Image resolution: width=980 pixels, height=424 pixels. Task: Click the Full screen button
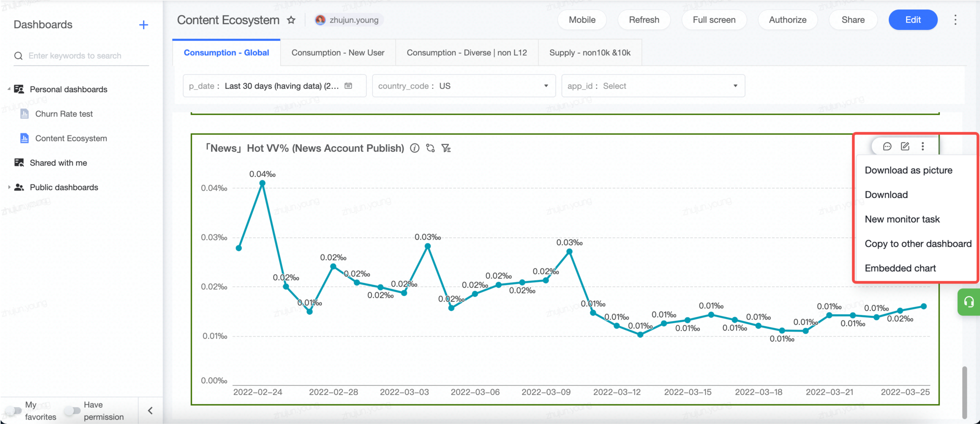(714, 20)
